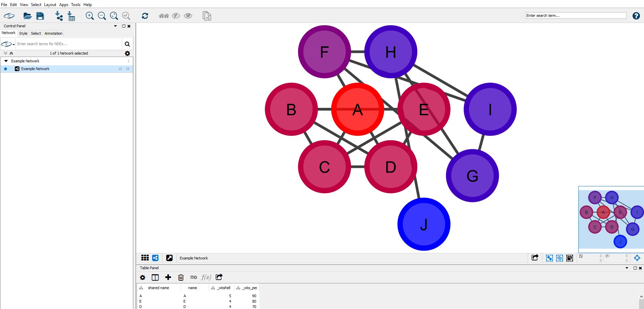644x309 pixels.
Task: Zoom out with the minus magnifier
Action: point(102,16)
